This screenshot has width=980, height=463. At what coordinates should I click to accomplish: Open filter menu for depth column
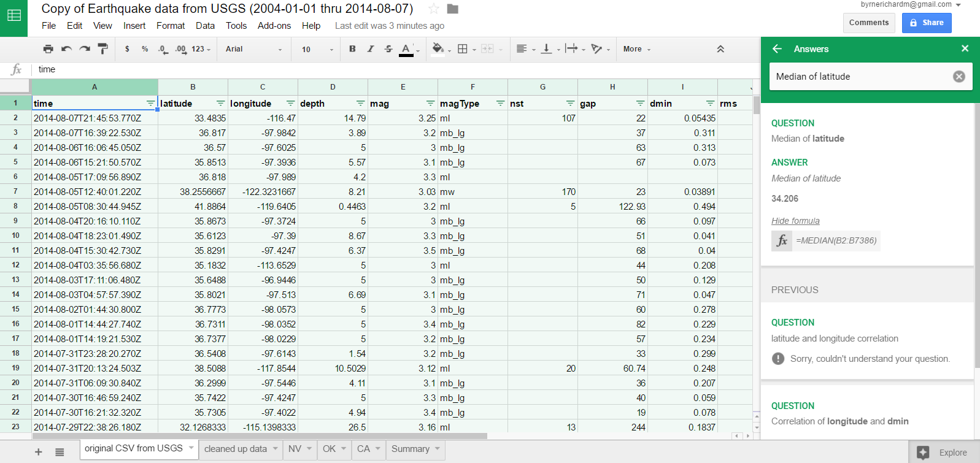coord(360,103)
